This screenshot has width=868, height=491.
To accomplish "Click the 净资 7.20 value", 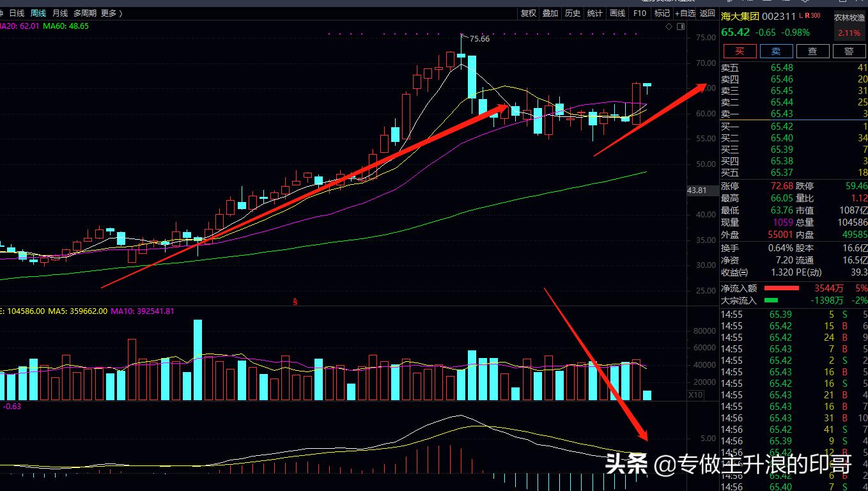I will 784,260.
